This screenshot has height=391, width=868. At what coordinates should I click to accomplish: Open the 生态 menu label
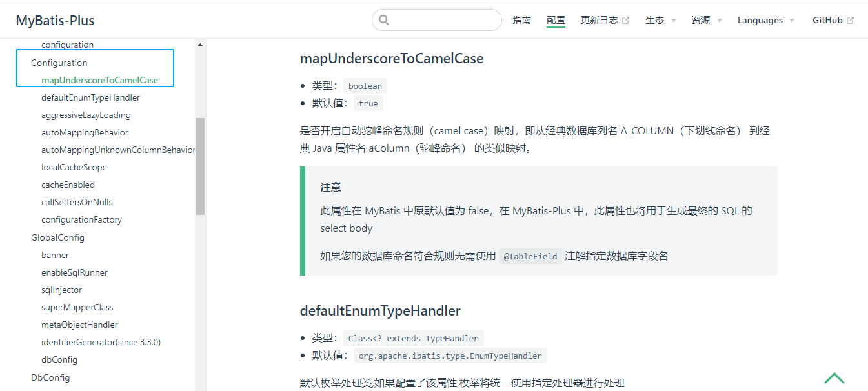(x=654, y=20)
